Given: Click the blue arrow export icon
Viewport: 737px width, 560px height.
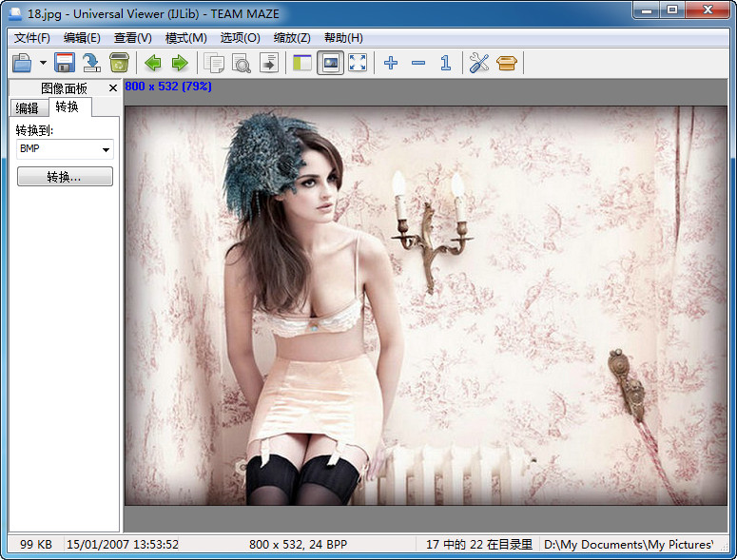Looking at the screenshot, I should [91, 63].
